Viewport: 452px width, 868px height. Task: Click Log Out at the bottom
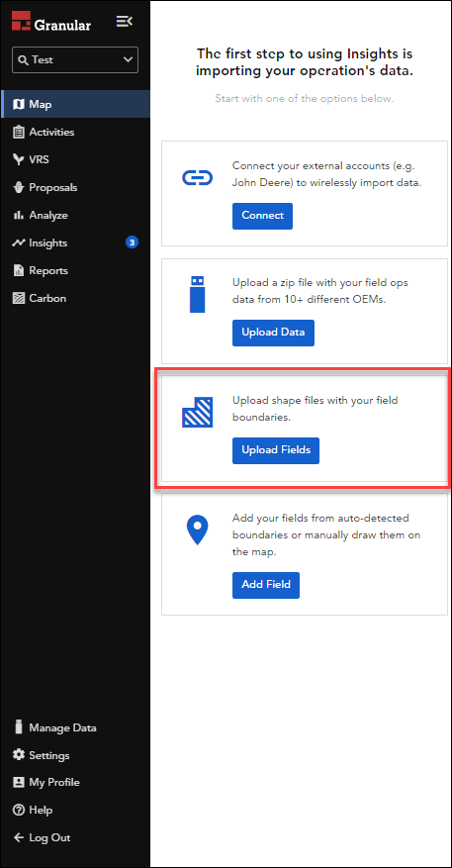(42, 837)
